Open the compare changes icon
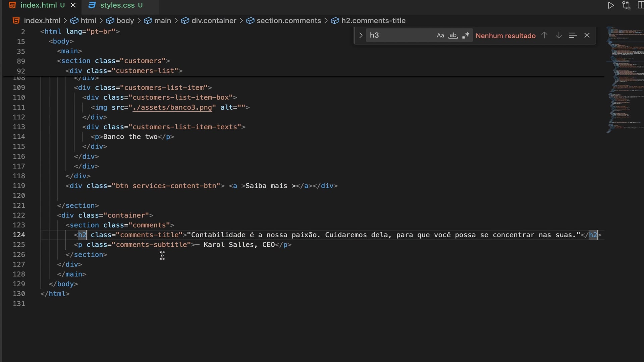 click(626, 5)
